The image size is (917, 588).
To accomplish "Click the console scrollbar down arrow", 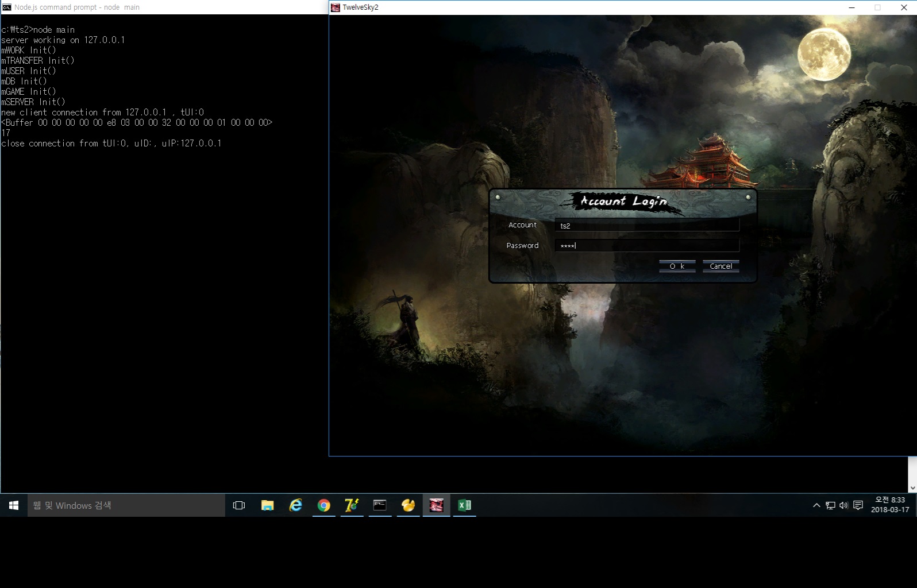I will click(x=912, y=488).
